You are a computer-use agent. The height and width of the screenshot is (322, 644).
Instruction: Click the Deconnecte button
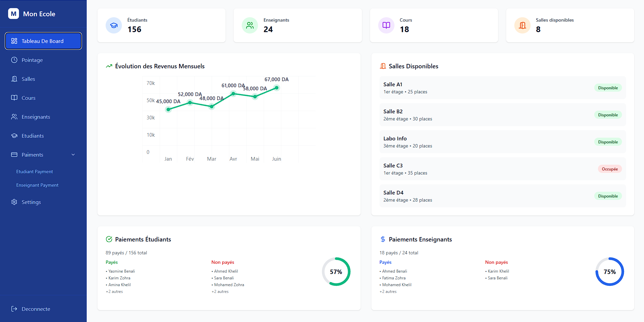[43, 309]
